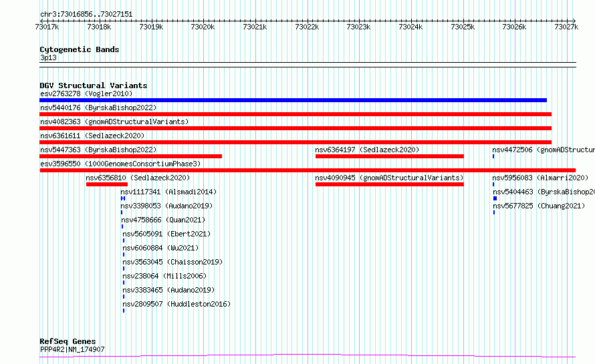Click the red nsv4090945 variant bar
This screenshot has width=595, height=364.
pyautogui.click(x=389, y=184)
